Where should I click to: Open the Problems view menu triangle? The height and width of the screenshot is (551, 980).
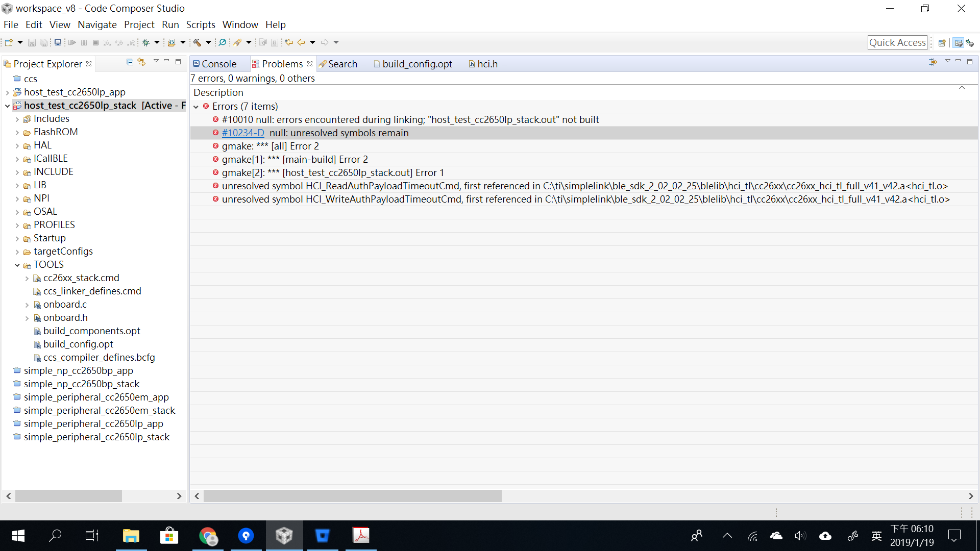pos(948,61)
